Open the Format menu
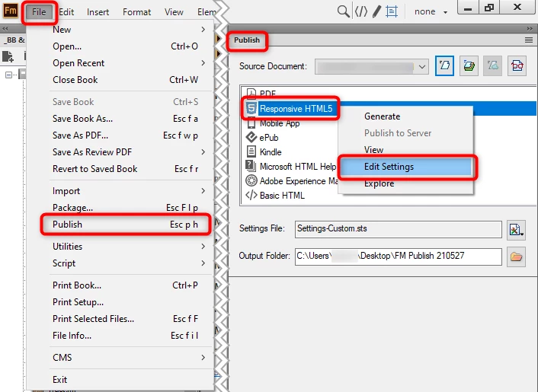Viewport: 538px width, 392px height. point(136,12)
